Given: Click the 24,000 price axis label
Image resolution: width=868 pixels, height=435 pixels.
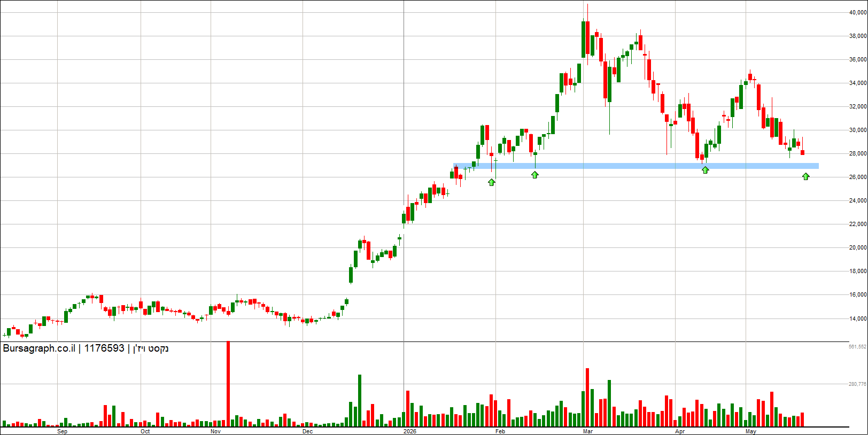Looking at the screenshot, I should (858, 200).
